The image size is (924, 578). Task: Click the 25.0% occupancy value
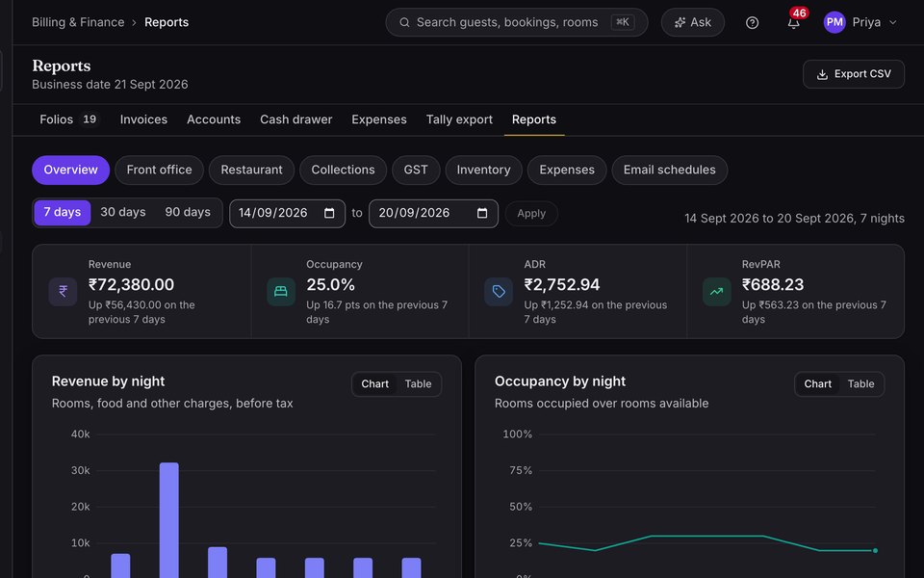[x=330, y=285]
